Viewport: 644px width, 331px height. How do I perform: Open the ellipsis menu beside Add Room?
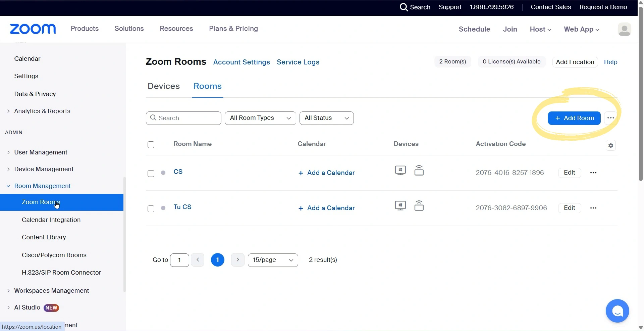point(611,118)
